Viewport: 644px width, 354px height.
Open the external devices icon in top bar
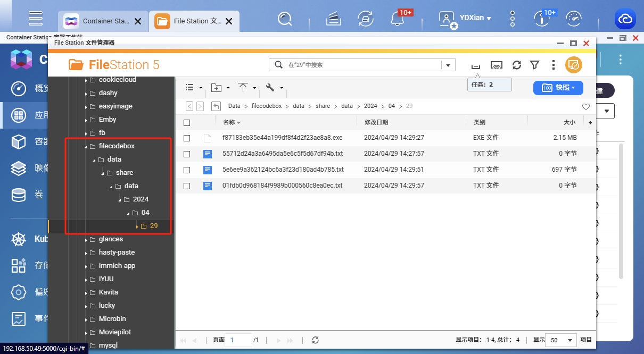[x=366, y=19]
